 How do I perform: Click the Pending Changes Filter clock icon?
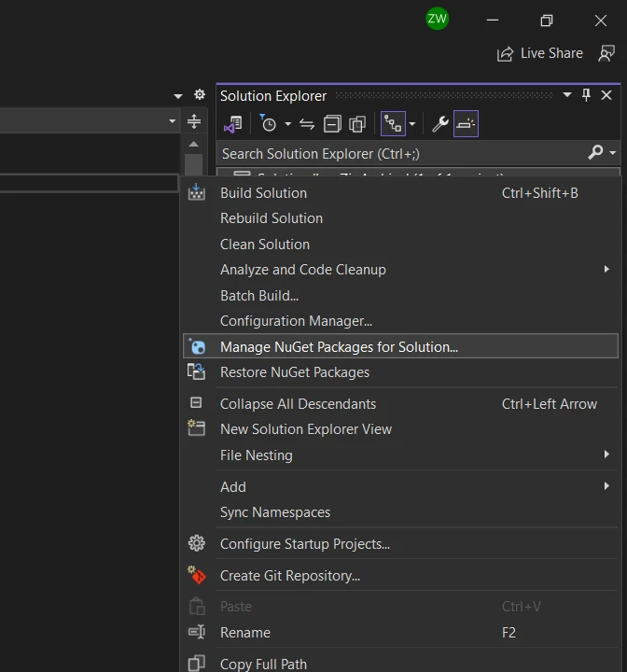click(x=269, y=124)
